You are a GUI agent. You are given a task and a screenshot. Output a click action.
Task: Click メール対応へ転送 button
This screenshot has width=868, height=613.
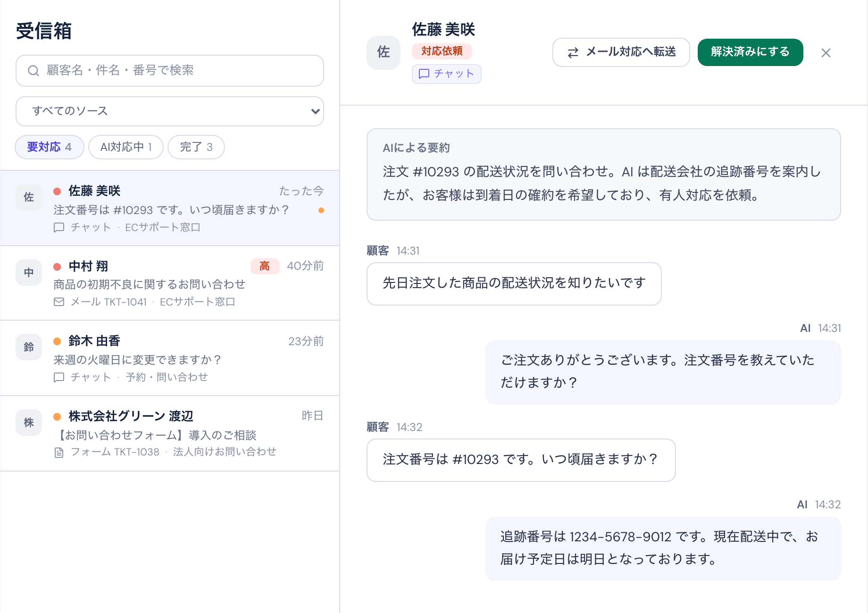621,52
